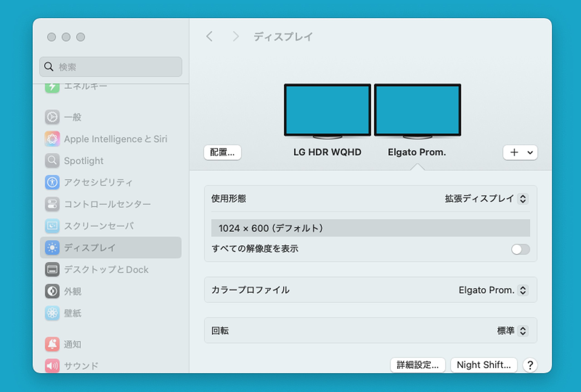Image resolution: width=581 pixels, height=392 pixels.
Task: Select the Spotlight sidebar icon
Action: pyautogui.click(x=52, y=161)
